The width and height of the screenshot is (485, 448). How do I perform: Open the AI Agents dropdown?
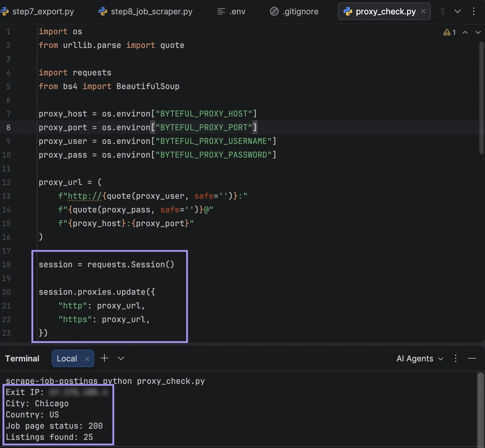420,359
